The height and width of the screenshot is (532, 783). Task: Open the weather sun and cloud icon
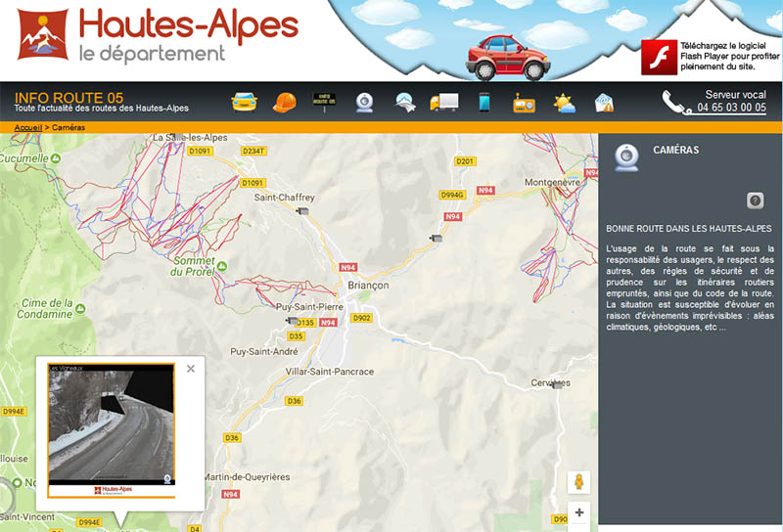(x=565, y=103)
